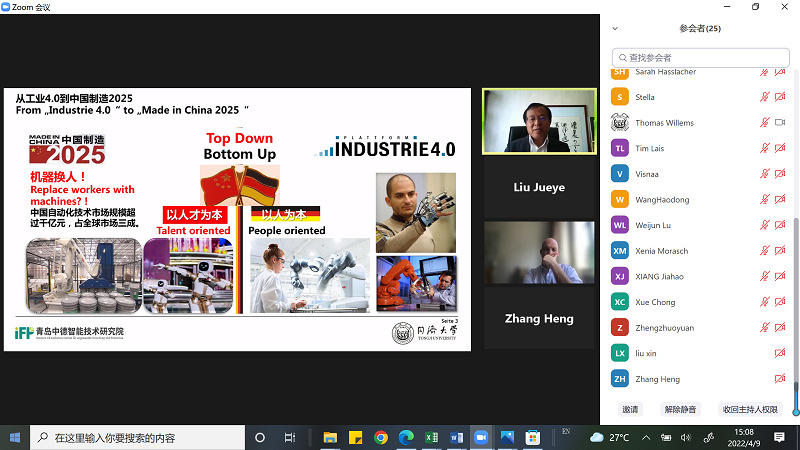Click Zhengzhuoyuan's muted microphone icon

pyautogui.click(x=764, y=328)
